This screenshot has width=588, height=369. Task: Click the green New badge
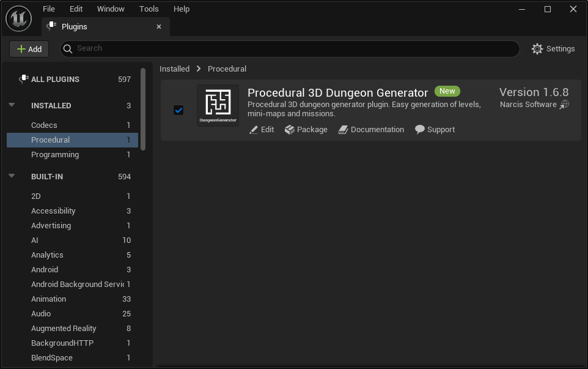pyautogui.click(x=447, y=91)
